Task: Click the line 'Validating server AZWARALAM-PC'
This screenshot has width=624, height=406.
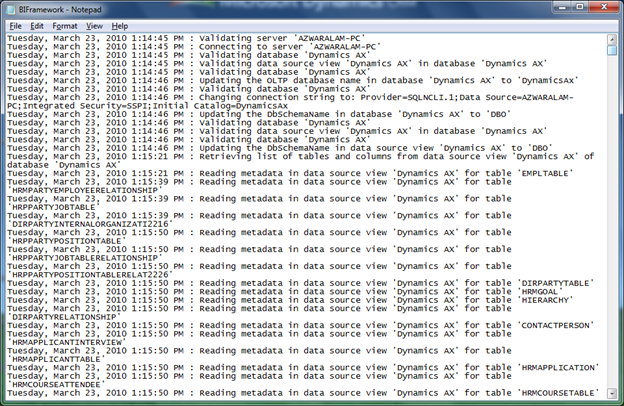Action: click(x=186, y=39)
